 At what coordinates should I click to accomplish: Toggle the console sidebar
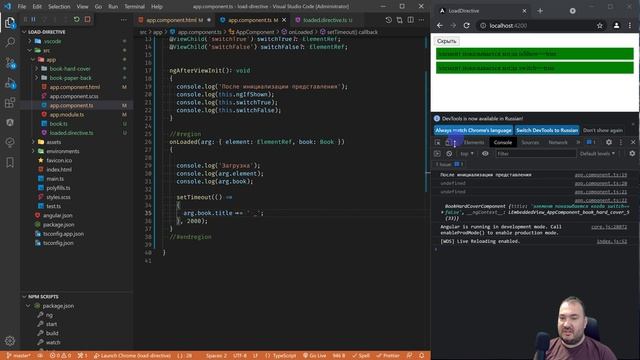click(x=438, y=154)
